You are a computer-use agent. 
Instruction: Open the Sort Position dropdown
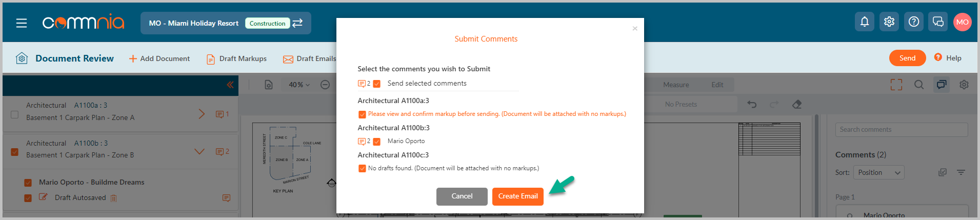click(879, 173)
